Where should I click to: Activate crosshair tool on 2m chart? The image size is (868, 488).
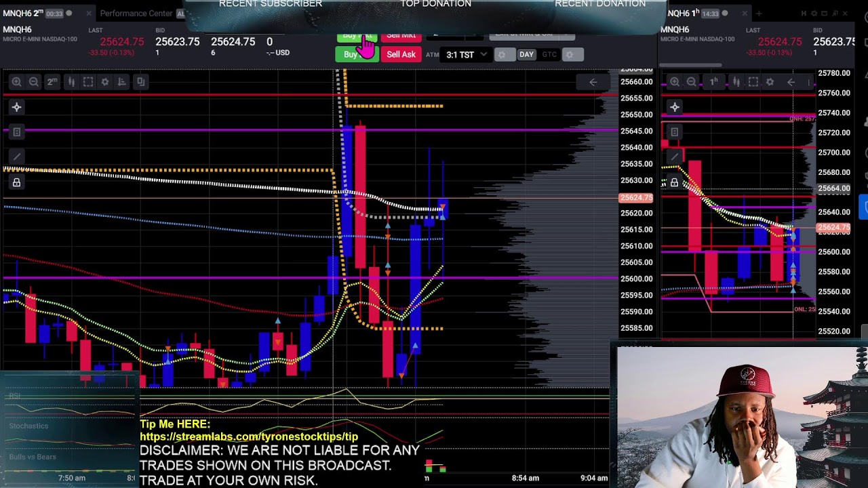[x=16, y=107]
